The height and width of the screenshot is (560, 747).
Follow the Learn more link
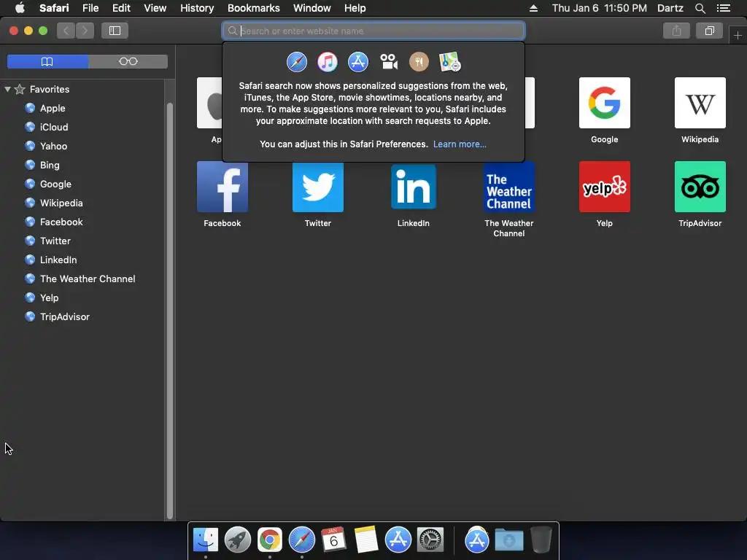(x=460, y=144)
